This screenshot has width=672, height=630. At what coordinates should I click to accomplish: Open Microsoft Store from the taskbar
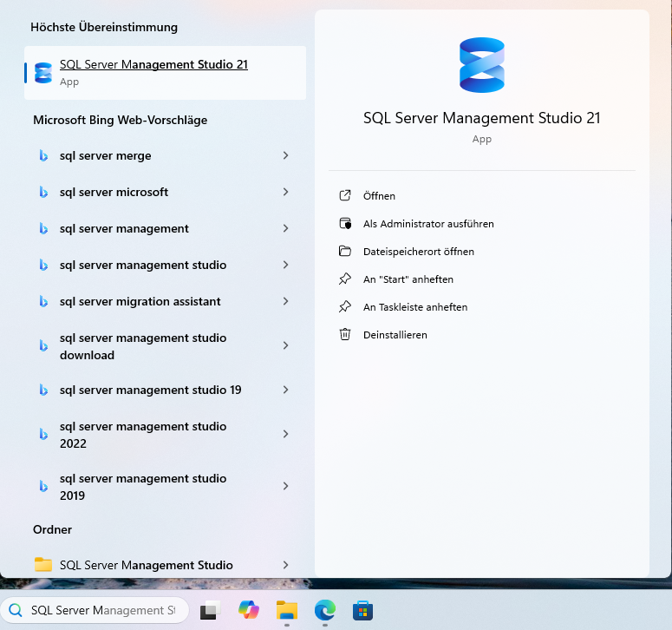coord(362,610)
